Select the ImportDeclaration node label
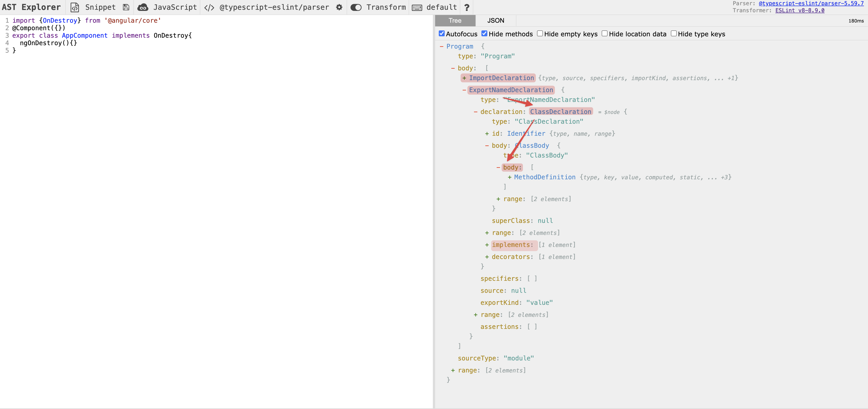This screenshot has width=868, height=409. tap(501, 78)
